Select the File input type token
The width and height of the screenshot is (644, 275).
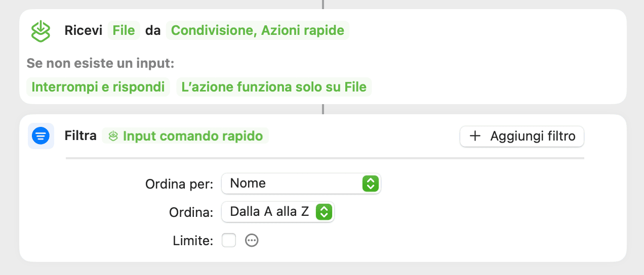click(124, 30)
